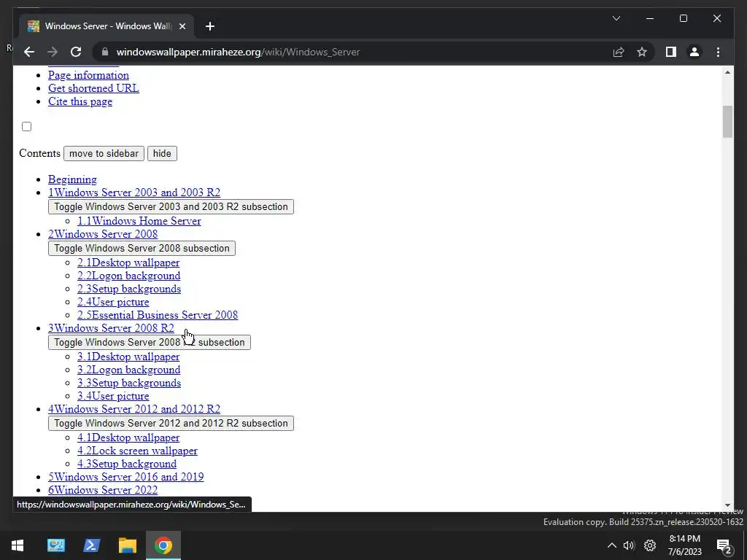Click the Get shortened URL link
The image size is (747, 560).
[x=93, y=88]
